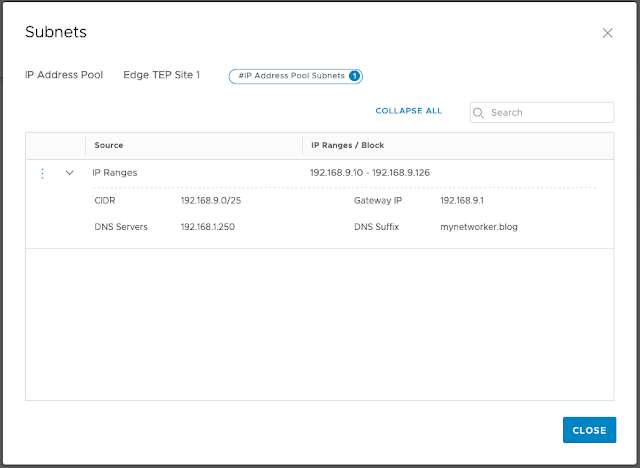Close the Subnets dialog with the X icon

(x=607, y=33)
